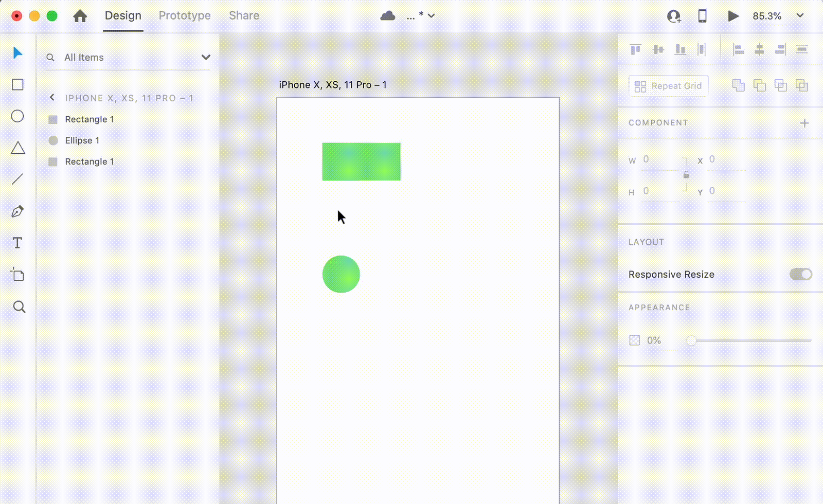Select the Artboard tool

(17, 275)
